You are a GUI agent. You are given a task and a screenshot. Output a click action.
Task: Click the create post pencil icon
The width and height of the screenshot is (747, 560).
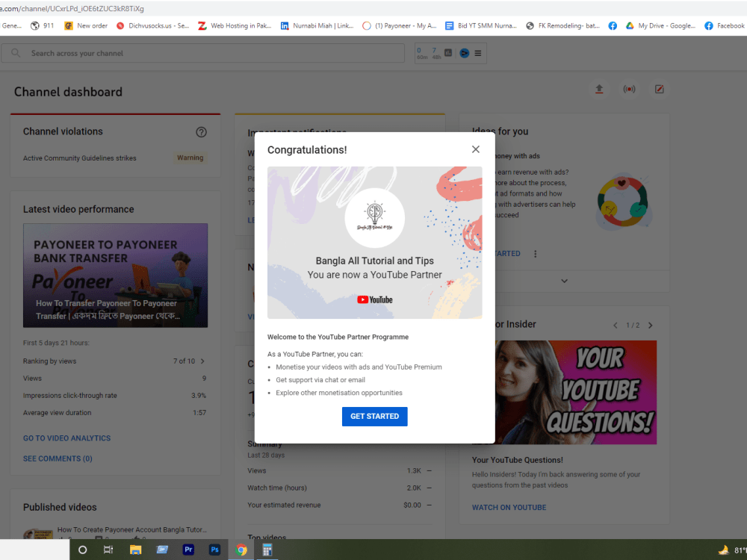pos(659,89)
